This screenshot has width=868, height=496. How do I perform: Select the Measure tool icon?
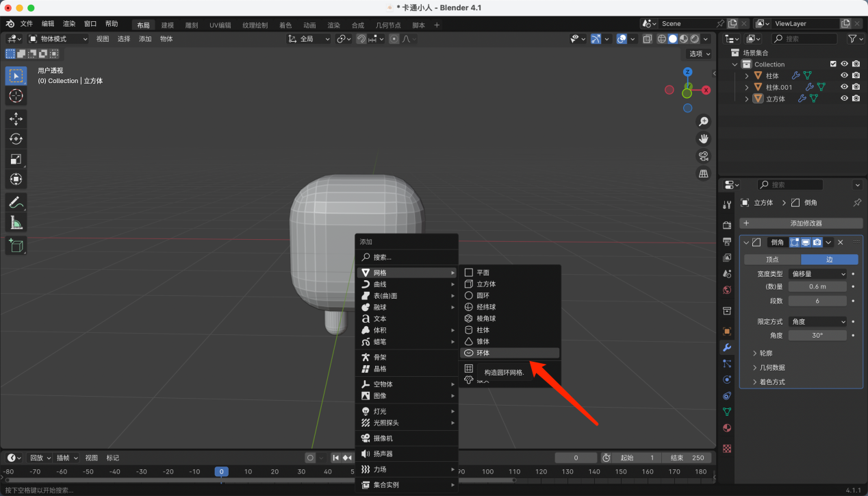pyautogui.click(x=16, y=223)
